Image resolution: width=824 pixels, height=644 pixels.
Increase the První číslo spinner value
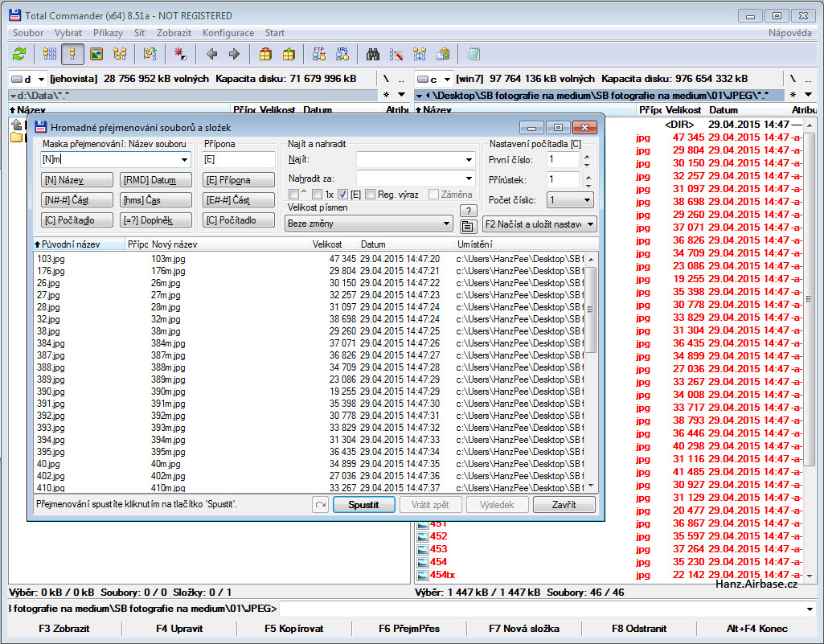(x=588, y=156)
